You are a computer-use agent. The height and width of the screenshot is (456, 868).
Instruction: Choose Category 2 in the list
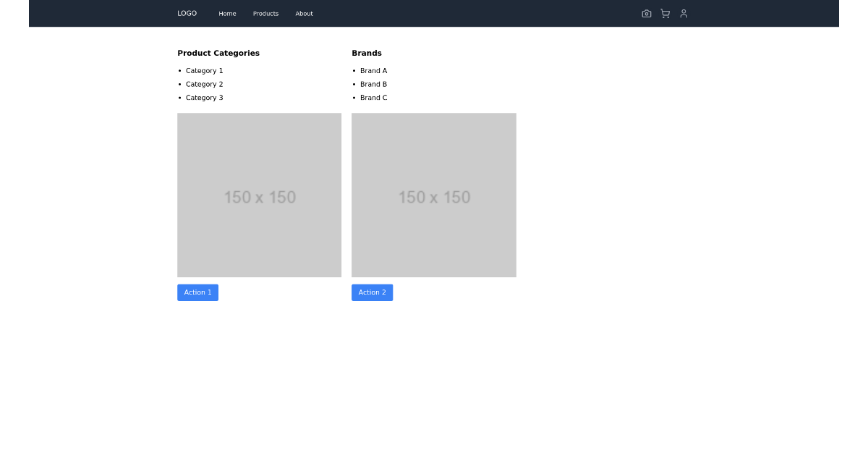[205, 84]
